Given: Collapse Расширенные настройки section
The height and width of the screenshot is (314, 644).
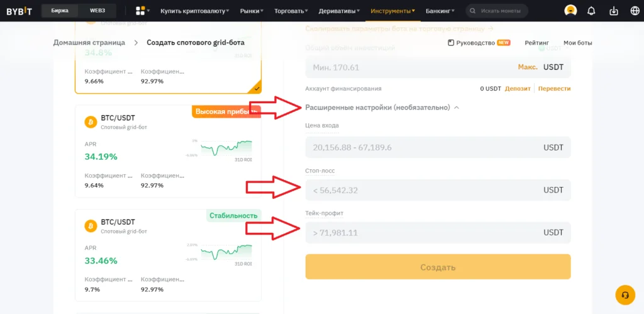Looking at the screenshot, I should click(x=457, y=108).
